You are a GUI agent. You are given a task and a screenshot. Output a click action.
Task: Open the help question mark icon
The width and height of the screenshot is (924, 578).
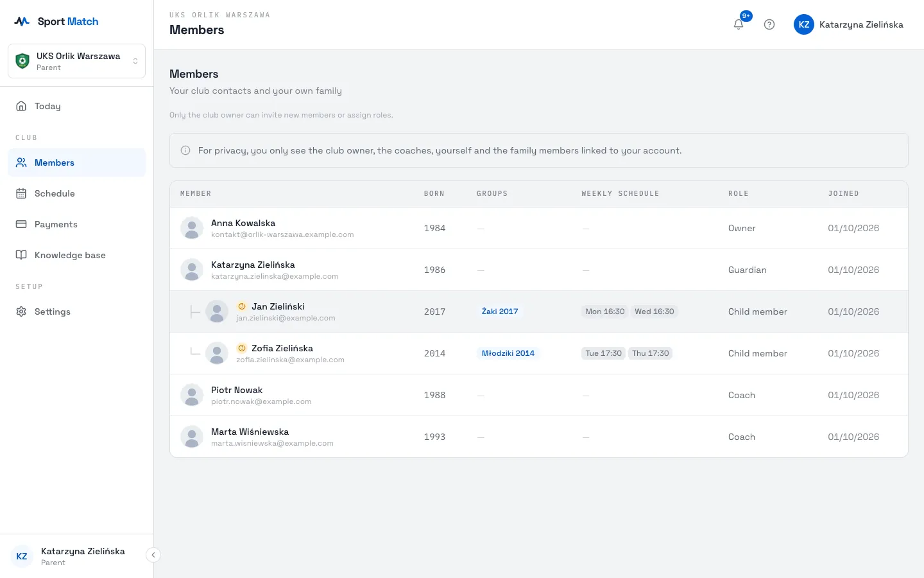(x=769, y=24)
